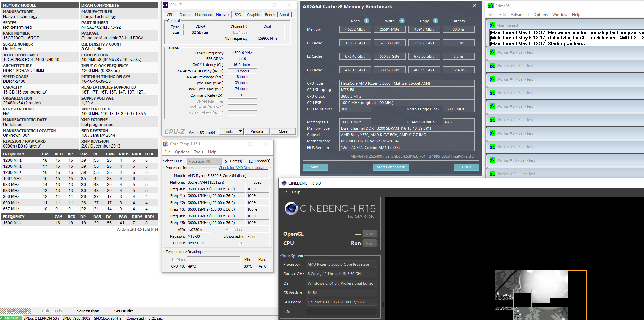Open the File menu in Cinebench
Image resolution: width=644 pixels, height=320 pixels.
tap(284, 192)
